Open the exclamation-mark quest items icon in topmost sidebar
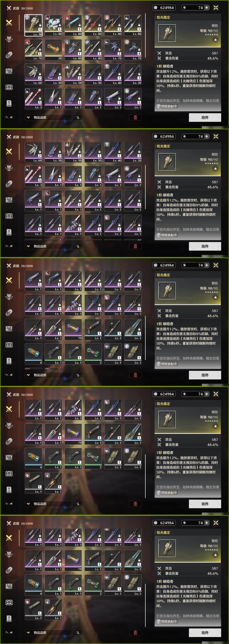229x644 pixels. 9,103
